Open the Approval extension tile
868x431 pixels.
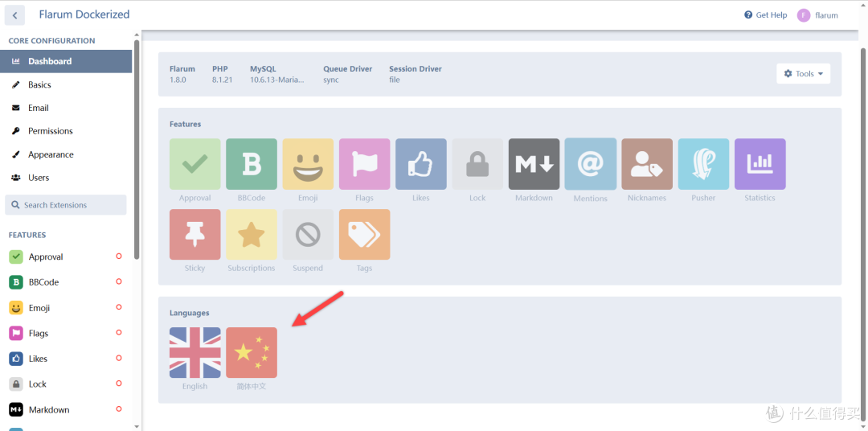194,164
